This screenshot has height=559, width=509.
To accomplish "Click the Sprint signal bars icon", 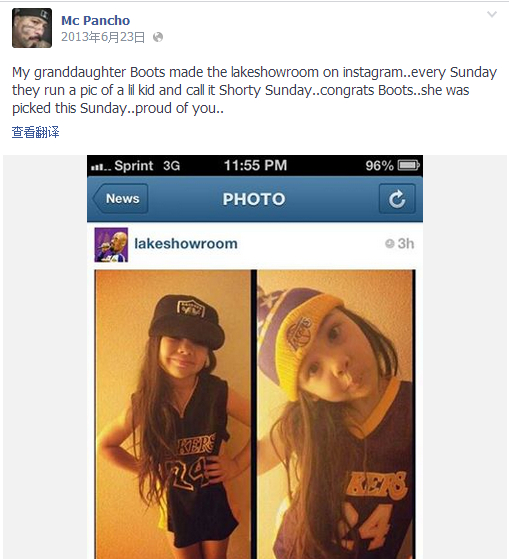I will click(x=101, y=166).
